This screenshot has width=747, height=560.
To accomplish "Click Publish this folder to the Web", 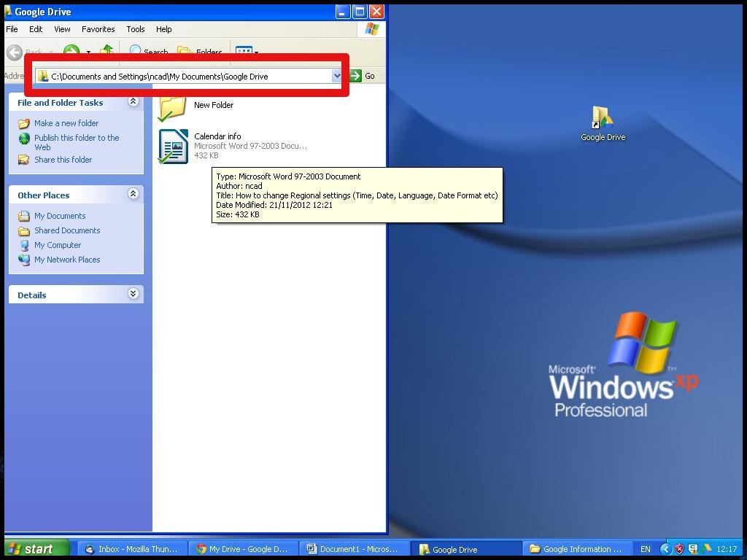I will pyautogui.click(x=77, y=142).
